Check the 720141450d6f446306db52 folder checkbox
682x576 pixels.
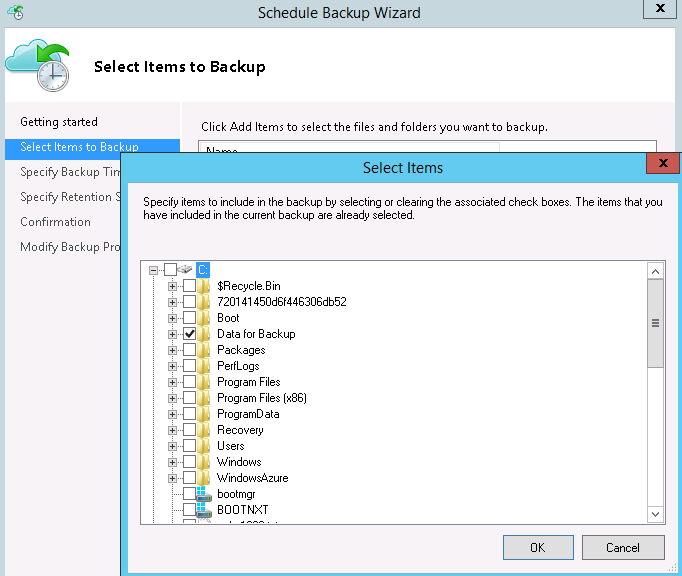(x=190, y=302)
